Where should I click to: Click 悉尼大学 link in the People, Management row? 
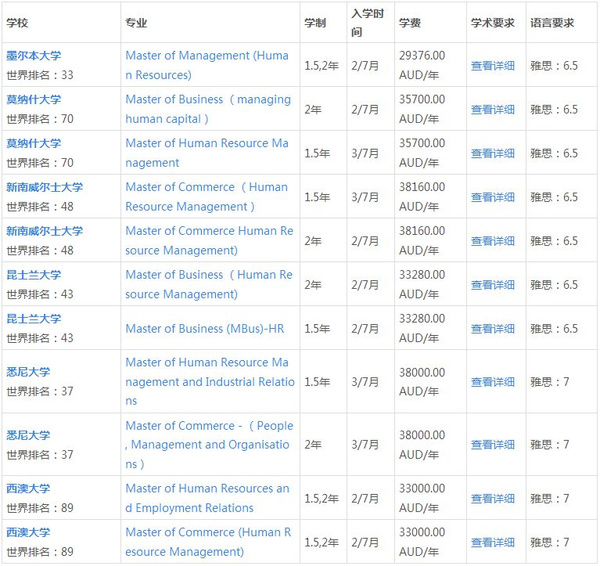[28, 435]
